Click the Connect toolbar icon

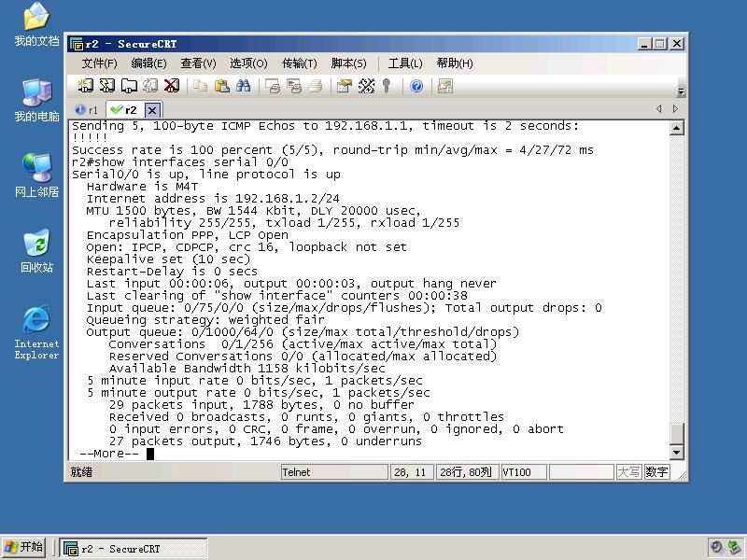click(x=86, y=86)
